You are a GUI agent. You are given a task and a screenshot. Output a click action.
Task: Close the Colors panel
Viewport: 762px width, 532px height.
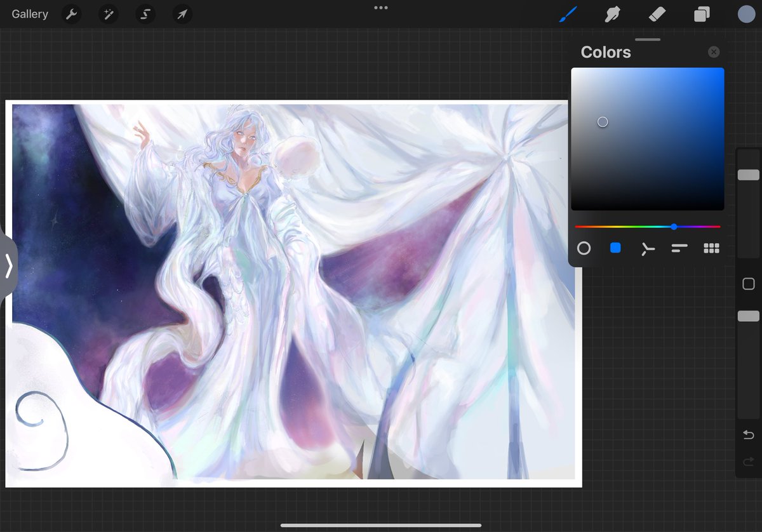click(714, 52)
